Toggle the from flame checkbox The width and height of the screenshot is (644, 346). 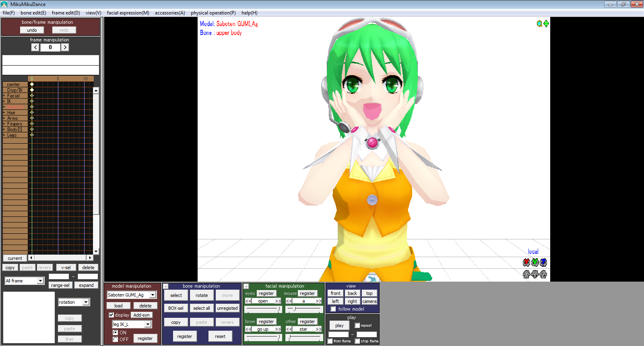tap(330, 341)
